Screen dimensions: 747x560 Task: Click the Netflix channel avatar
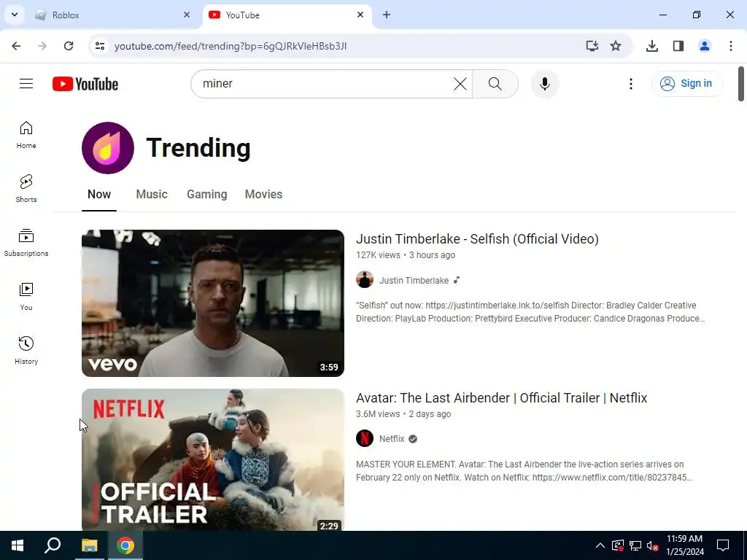pos(365,438)
